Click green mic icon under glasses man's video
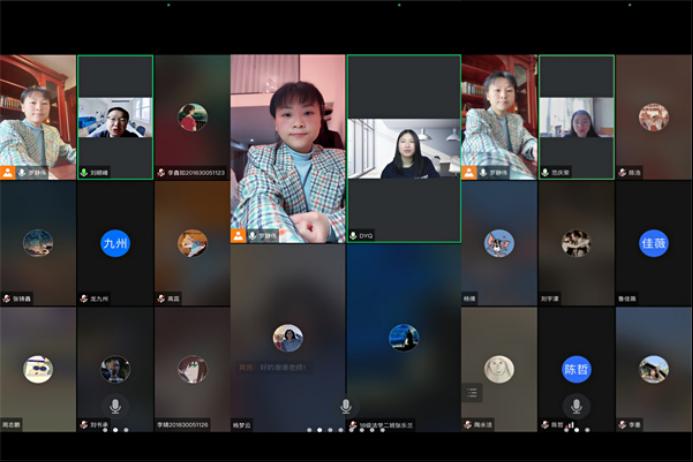693x462 pixels. click(x=84, y=172)
